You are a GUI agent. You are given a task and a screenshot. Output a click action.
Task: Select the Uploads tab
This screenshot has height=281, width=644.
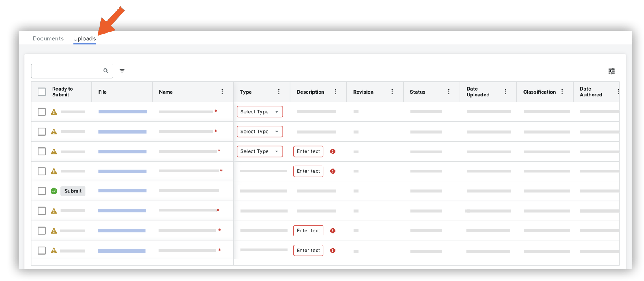pyautogui.click(x=85, y=38)
